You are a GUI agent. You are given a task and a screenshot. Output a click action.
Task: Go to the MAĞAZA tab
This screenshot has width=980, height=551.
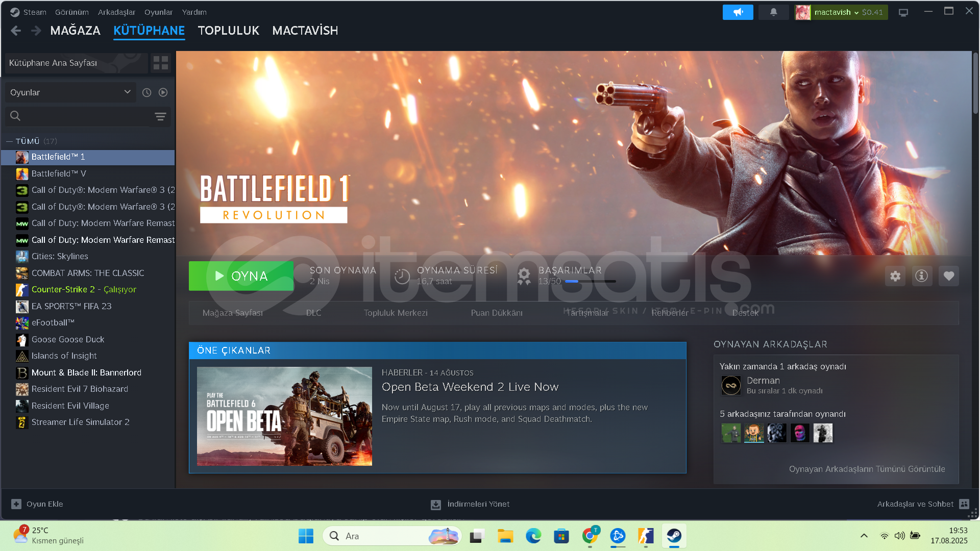pos(76,31)
